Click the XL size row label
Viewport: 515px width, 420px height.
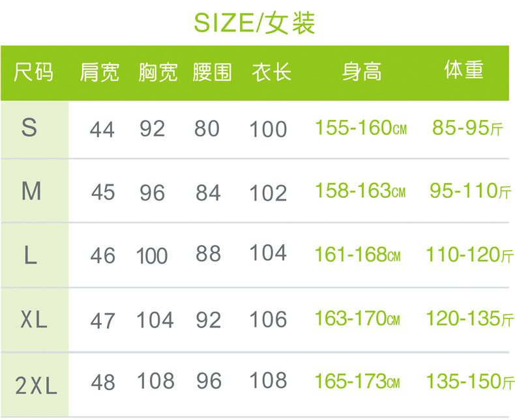tap(34, 320)
